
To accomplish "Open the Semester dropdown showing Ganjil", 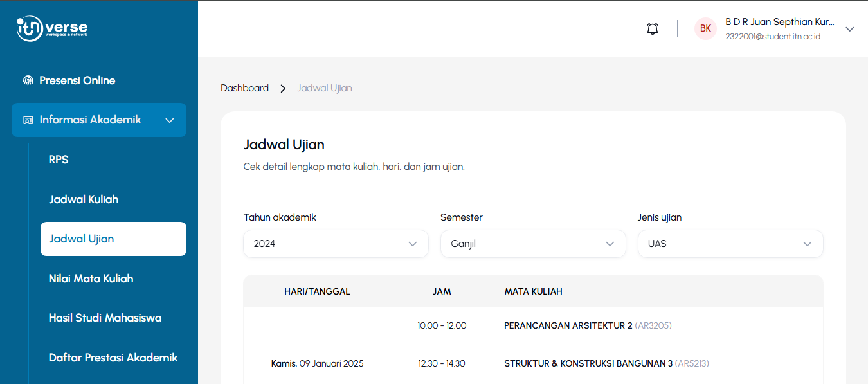I will [x=533, y=244].
